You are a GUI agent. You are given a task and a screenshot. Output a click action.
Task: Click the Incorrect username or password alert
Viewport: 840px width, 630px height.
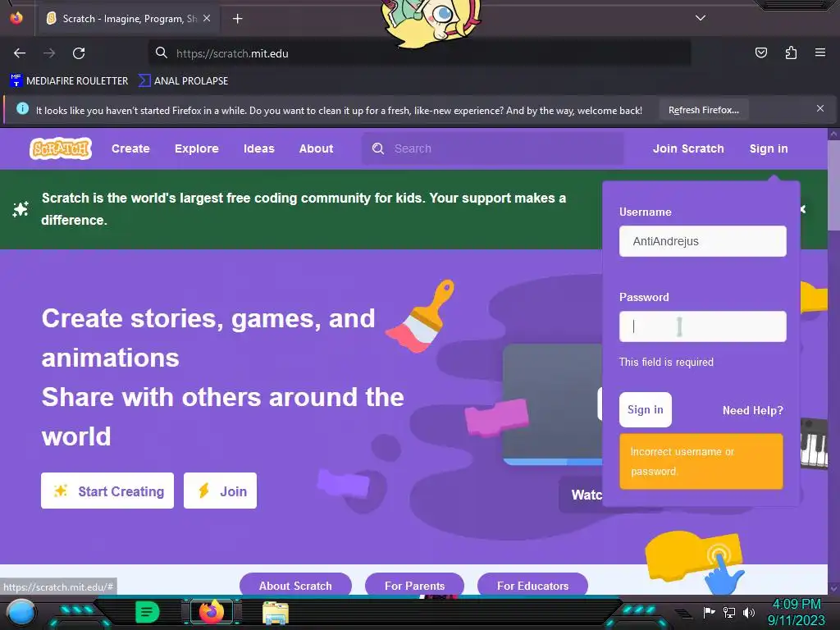701,461
